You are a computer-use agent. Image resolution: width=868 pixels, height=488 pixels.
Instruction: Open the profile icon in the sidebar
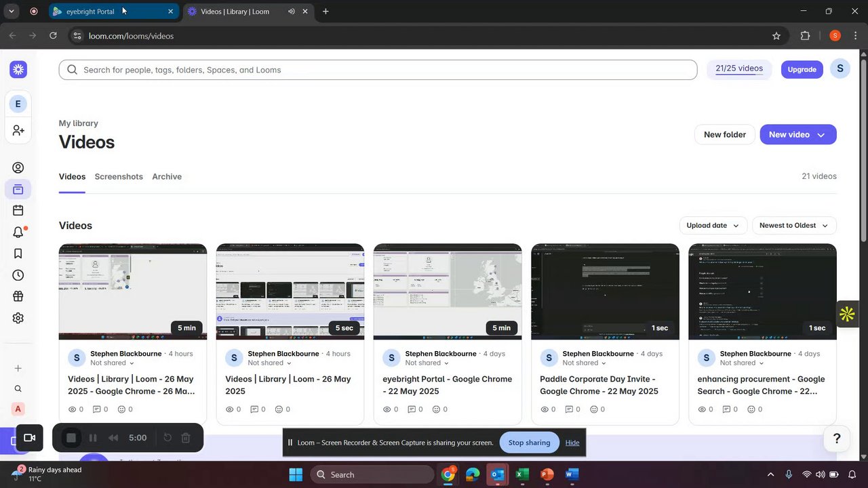click(x=18, y=168)
